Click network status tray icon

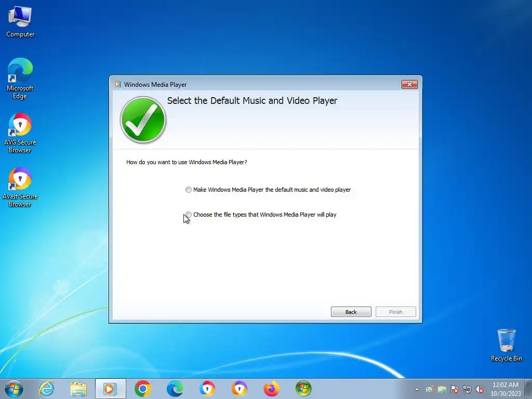pyautogui.click(x=467, y=390)
